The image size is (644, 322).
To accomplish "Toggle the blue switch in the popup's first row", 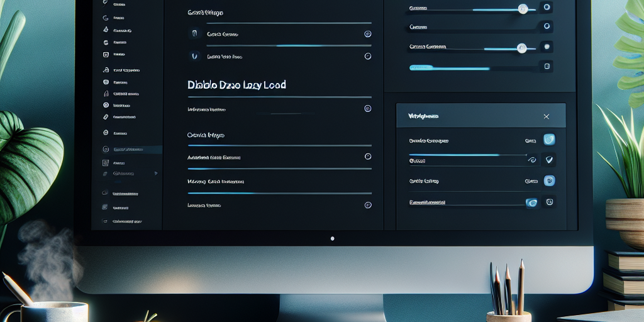I will 548,140.
